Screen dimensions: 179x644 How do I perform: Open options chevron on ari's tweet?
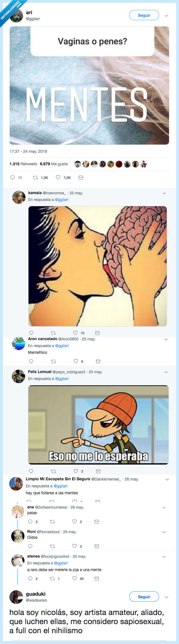tap(166, 16)
